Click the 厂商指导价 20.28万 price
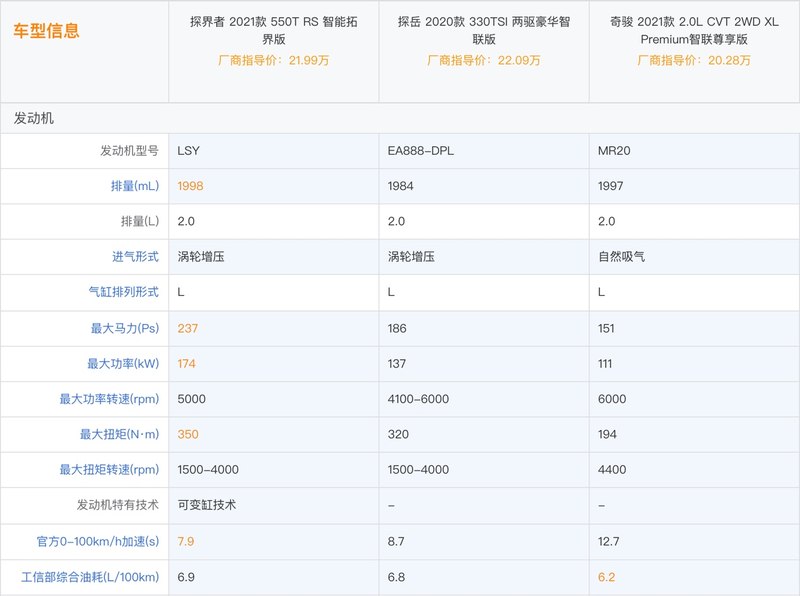This screenshot has height=596, width=800. tap(694, 60)
